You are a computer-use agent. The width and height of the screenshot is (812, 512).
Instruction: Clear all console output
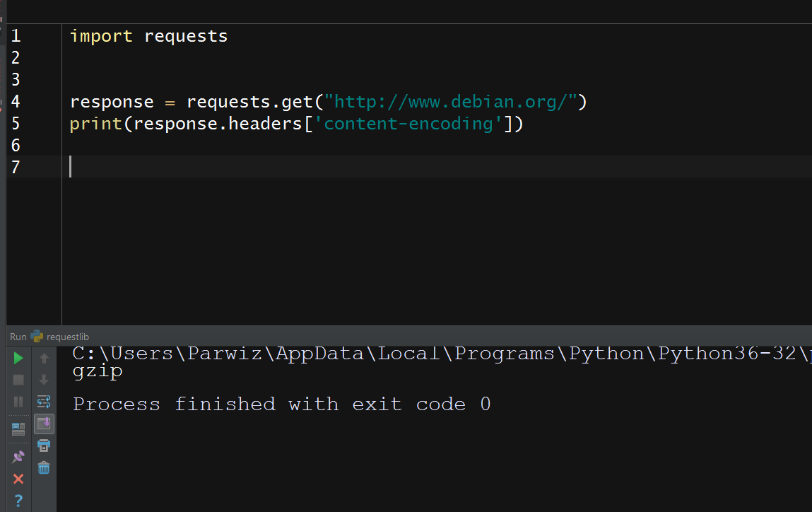point(44,467)
